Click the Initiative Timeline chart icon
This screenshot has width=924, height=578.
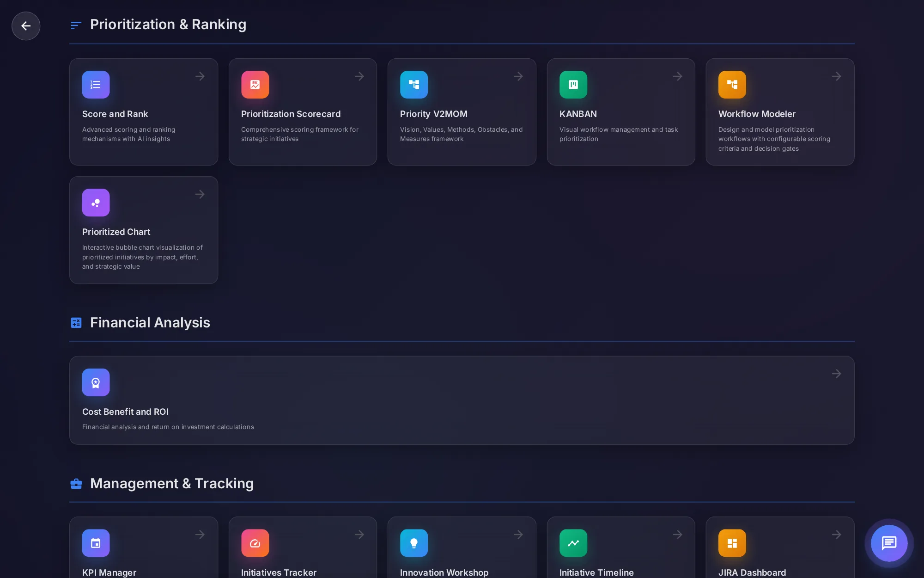[x=573, y=543]
